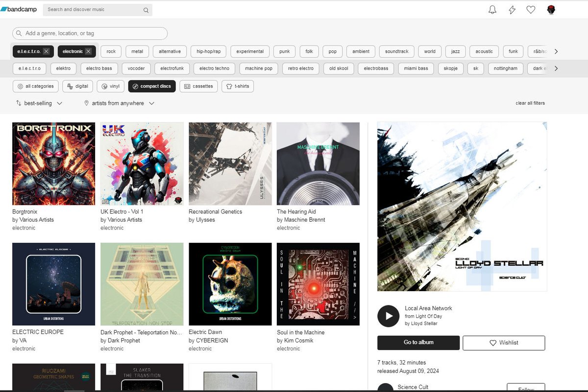Viewport: 588px width, 392px height.
Task: Remove the e.l.e.c.t.r.o. tag filter
Action: click(x=46, y=51)
